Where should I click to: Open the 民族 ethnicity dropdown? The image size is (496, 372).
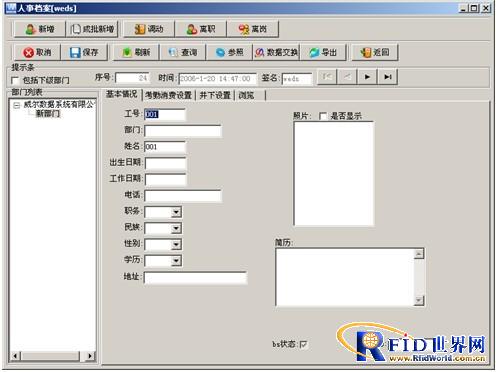176,228
